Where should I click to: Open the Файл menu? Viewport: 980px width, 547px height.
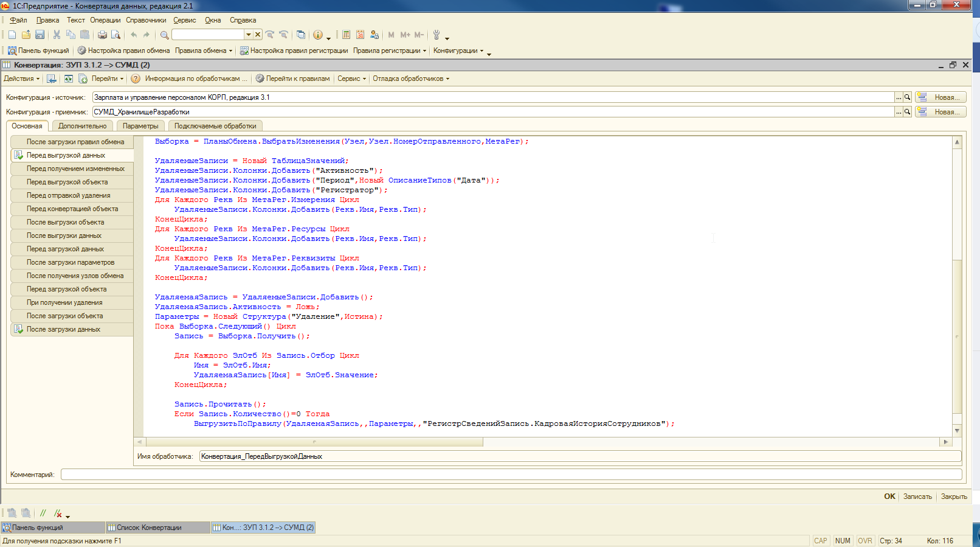pyautogui.click(x=18, y=20)
